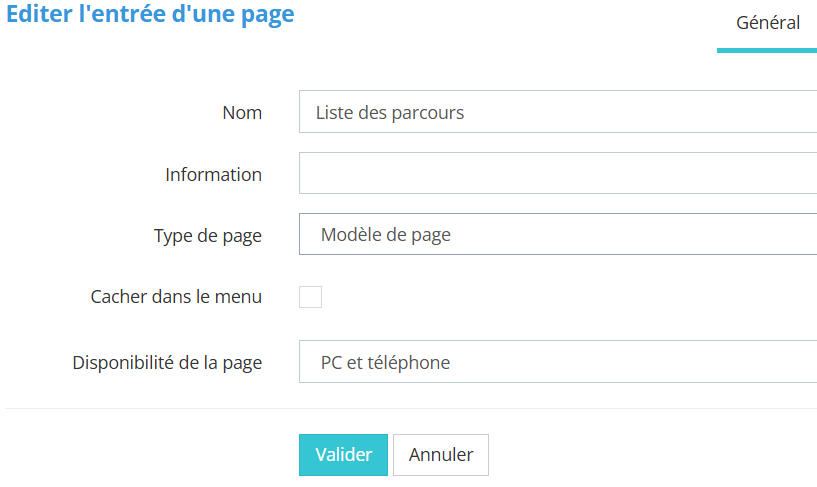The image size is (817, 487).
Task: Click the 'Disponibilité de la page' label
Action: 167,363
